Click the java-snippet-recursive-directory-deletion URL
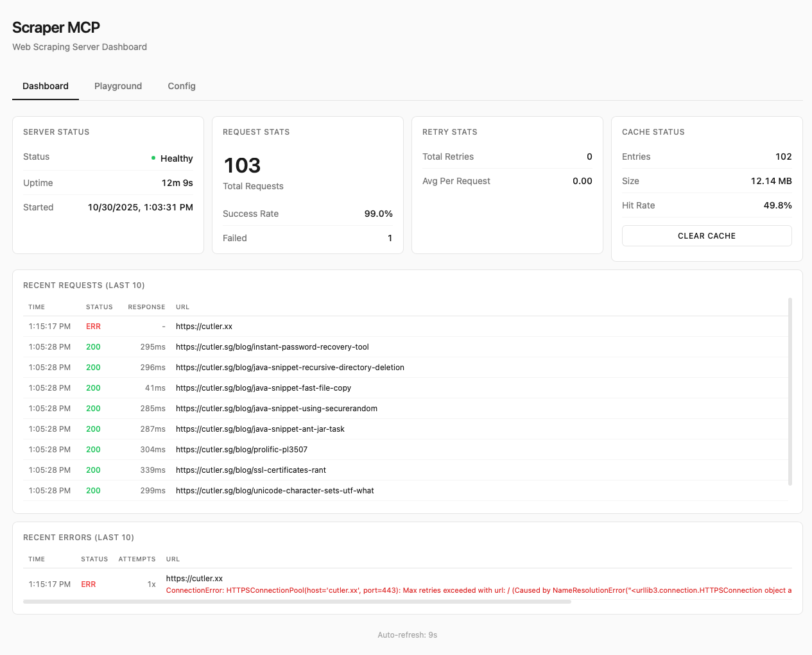Viewport: 812px width, 655px height. [289, 368]
